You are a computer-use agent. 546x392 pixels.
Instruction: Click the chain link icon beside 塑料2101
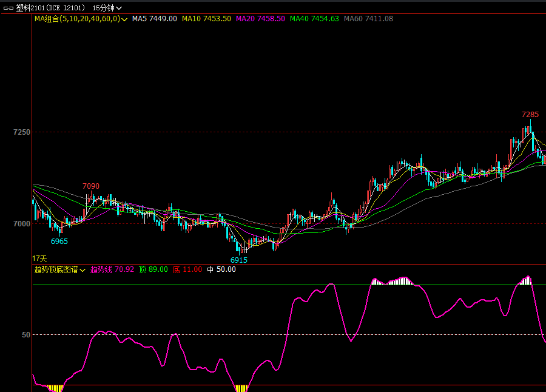coord(8,8)
